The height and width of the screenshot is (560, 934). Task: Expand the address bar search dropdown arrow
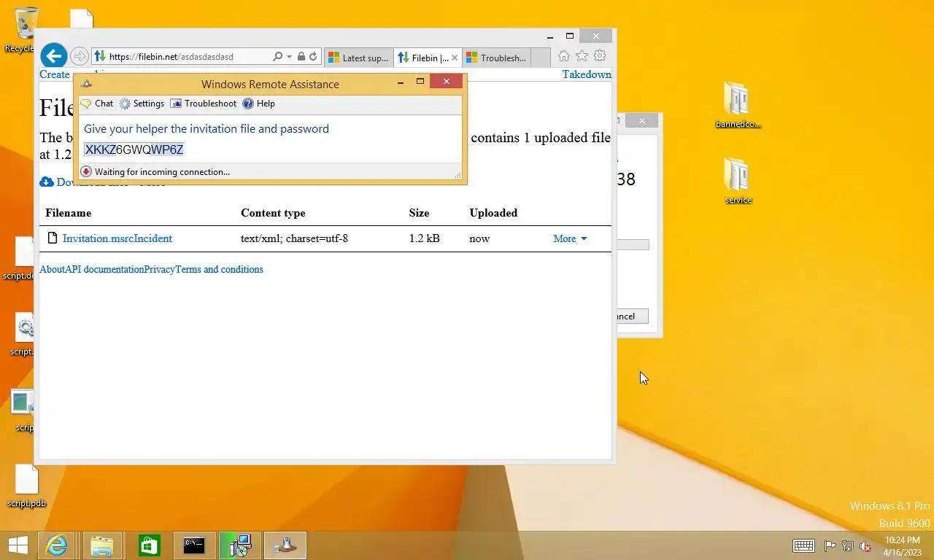[x=289, y=56]
